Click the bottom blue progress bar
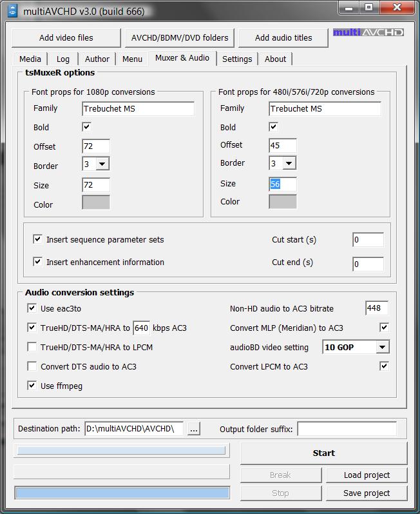 click(x=122, y=493)
